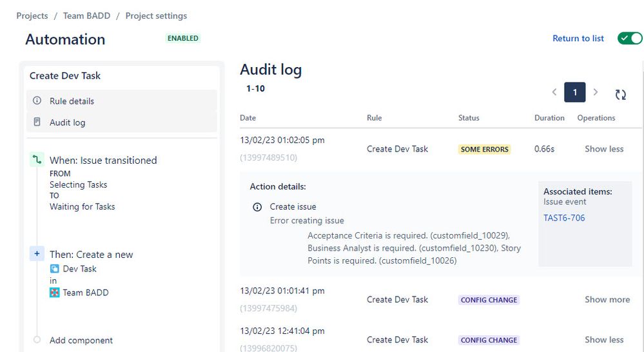This screenshot has width=644, height=352.
Task: Click CONFIG CHANGE badge for 01:01:41 pm entry
Action: 489,300
